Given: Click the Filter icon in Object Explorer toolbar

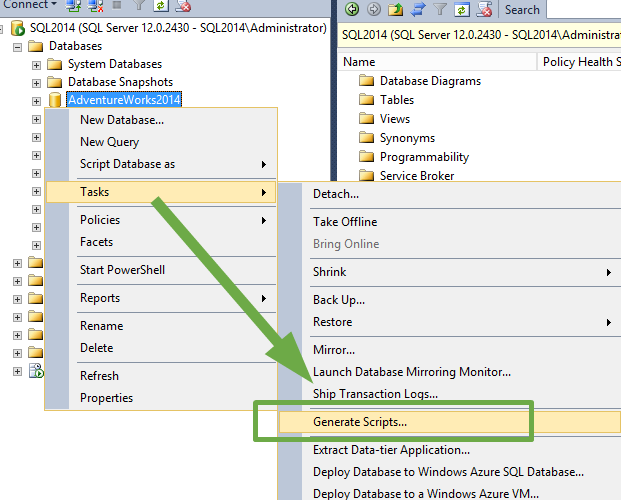Looking at the screenshot, I should [x=139, y=5].
